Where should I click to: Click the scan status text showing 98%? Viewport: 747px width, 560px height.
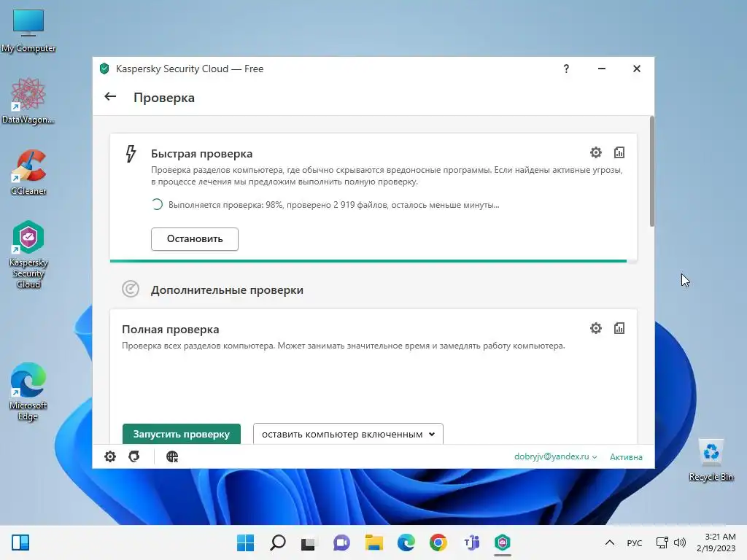click(x=333, y=205)
